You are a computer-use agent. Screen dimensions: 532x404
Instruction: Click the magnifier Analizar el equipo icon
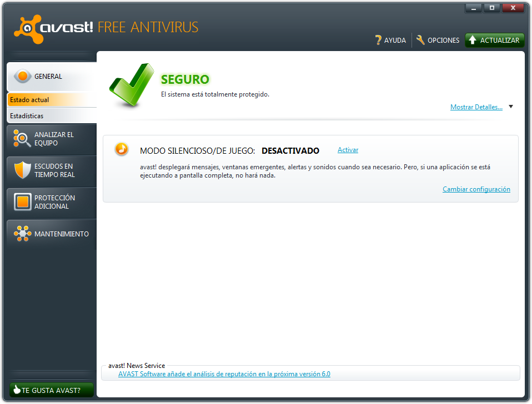[22, 138]
